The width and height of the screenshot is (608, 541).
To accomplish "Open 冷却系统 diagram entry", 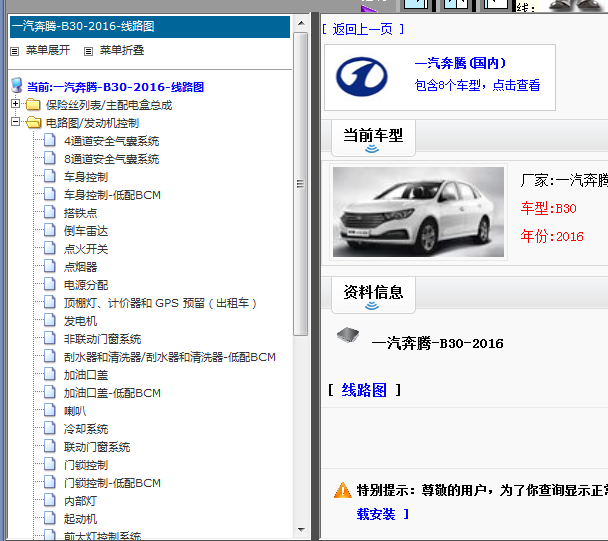I will (x=86, y=429).
